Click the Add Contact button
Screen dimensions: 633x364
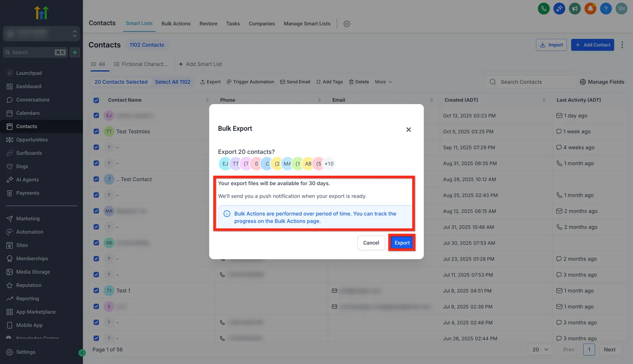pyautogui.click(x=593, y=45)
